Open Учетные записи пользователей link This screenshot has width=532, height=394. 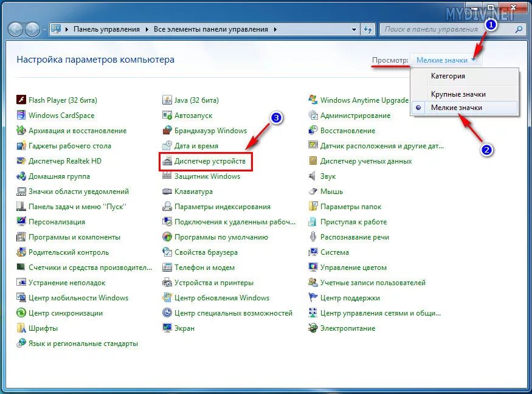pyautogui.click(x=373, y=283)
